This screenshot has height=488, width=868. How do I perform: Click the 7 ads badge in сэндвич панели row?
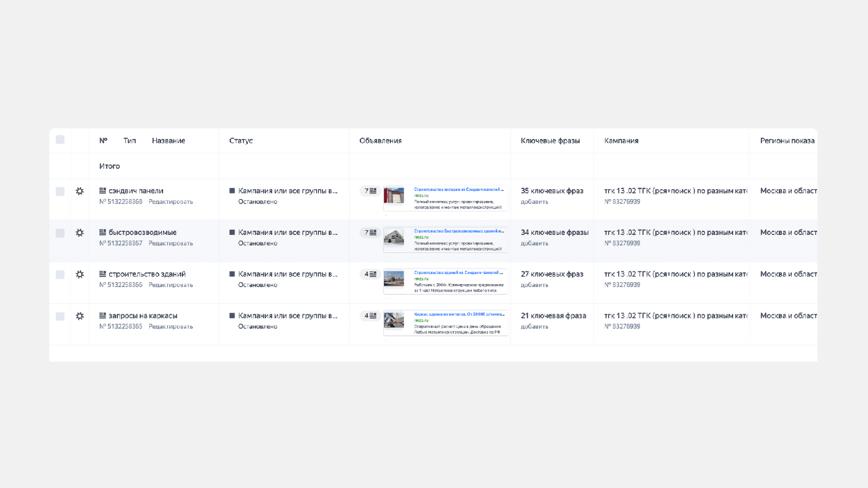(370, 191)
